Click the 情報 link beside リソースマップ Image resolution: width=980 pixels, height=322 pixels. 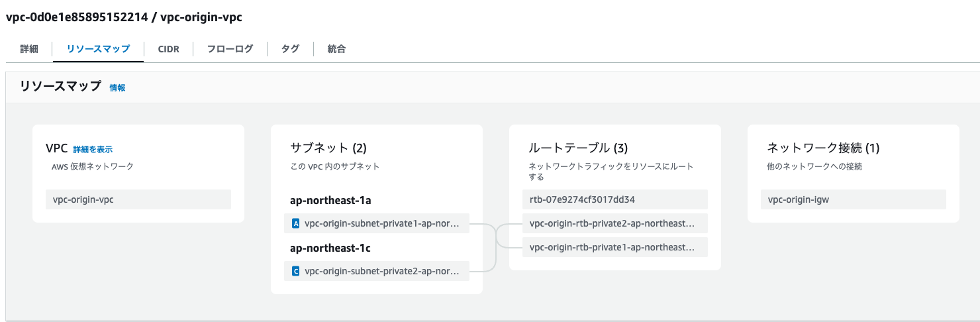point(117,87)
